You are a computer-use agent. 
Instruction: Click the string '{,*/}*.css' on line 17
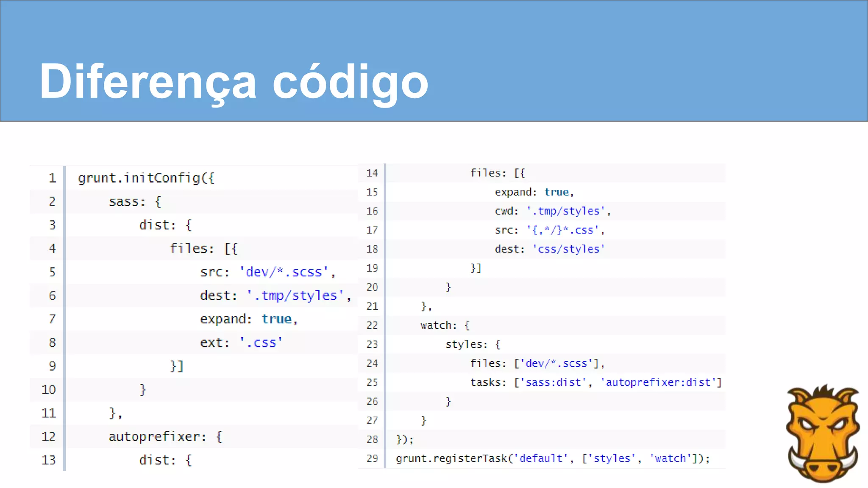[x=563, y=230]
